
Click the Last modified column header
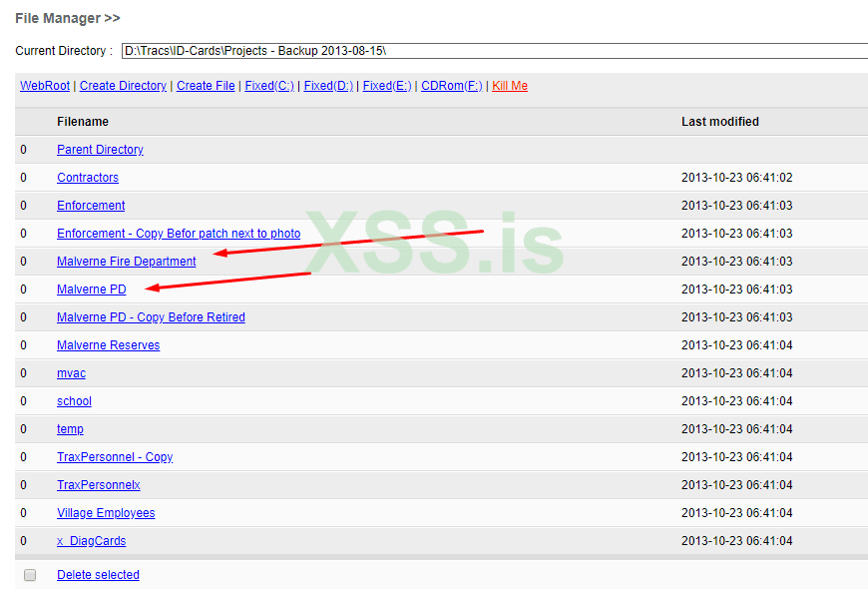tap(719, 122)
